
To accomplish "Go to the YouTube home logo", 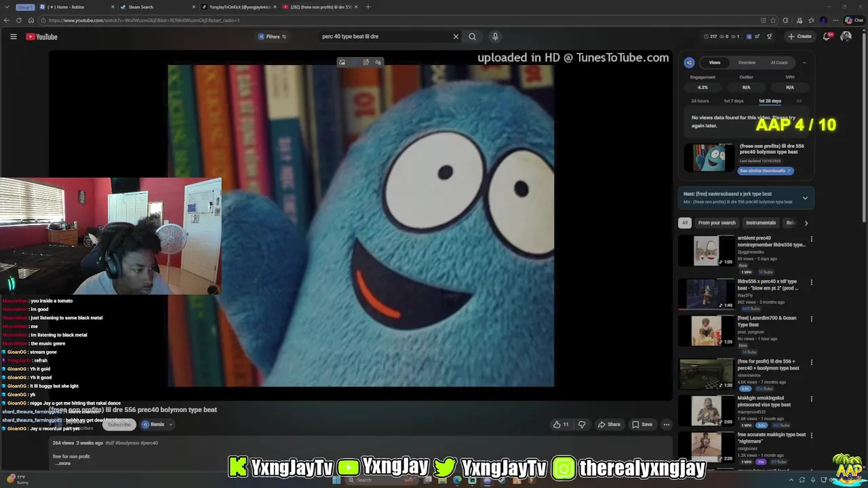I will coord(42,37).
